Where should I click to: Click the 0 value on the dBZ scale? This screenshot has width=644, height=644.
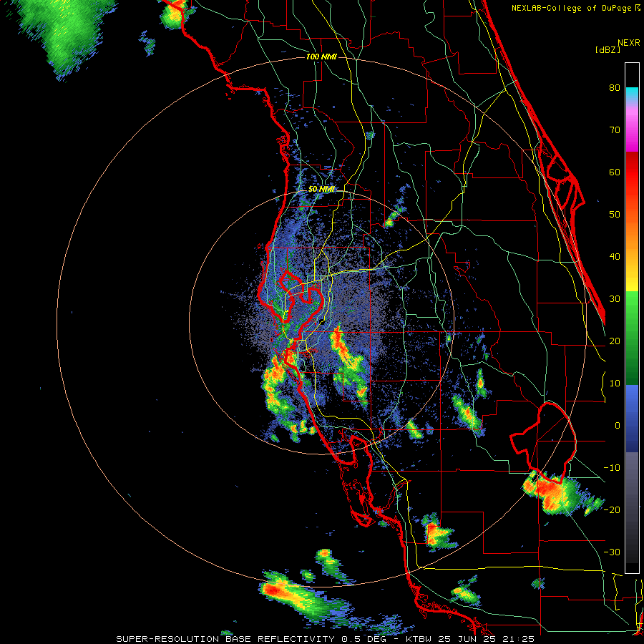(618, 426)
